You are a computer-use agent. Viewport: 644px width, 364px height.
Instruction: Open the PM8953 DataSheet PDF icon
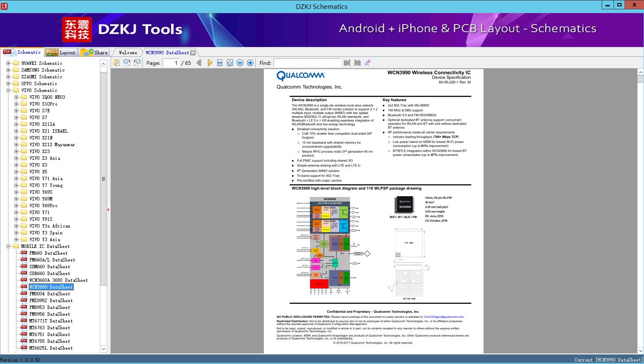tap(24, 307)
